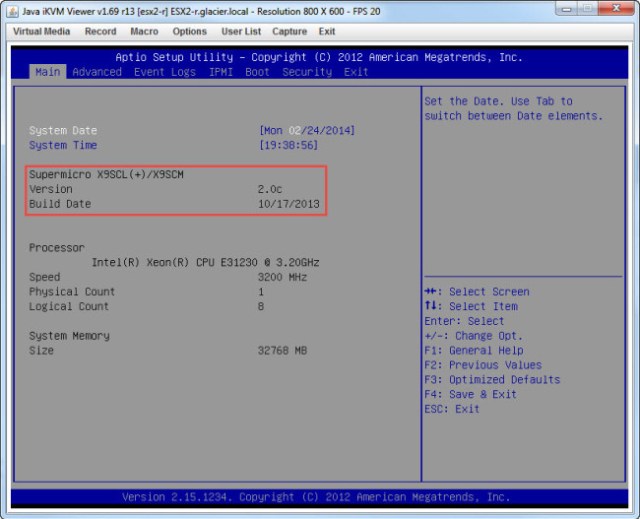The height and width of the screenshot is (519, 640).
Task: Click the 32768 MB value
Action: click(x=282, y=350)
